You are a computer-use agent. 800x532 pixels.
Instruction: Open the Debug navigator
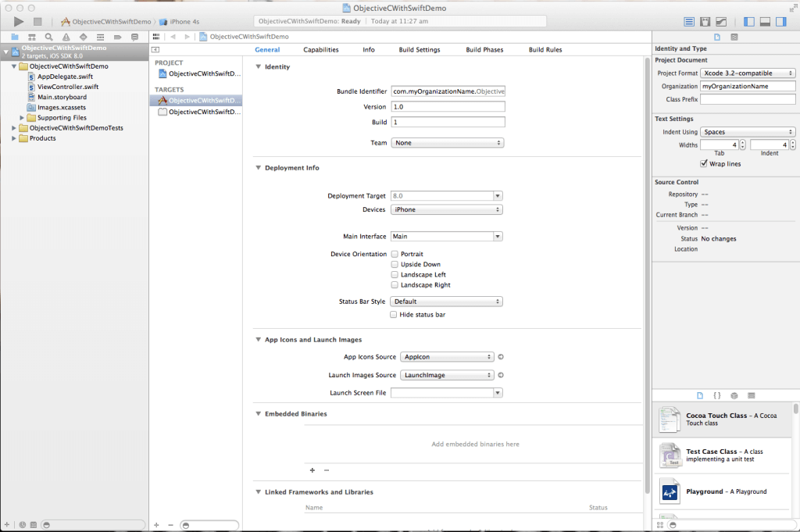click(x=101, y=37)
